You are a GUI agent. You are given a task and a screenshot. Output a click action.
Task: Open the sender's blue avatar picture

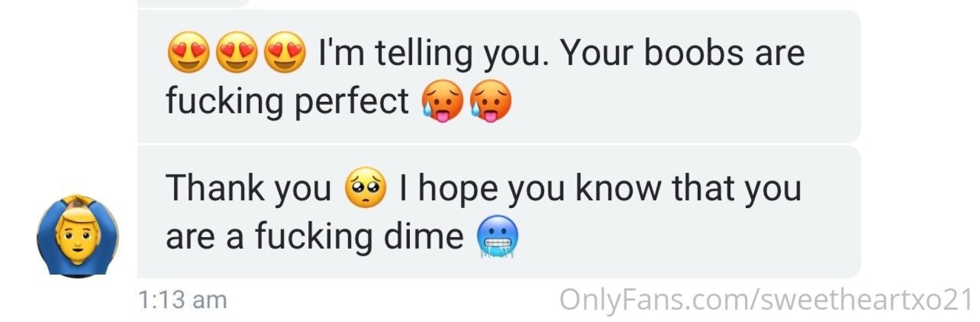point(78,236)
